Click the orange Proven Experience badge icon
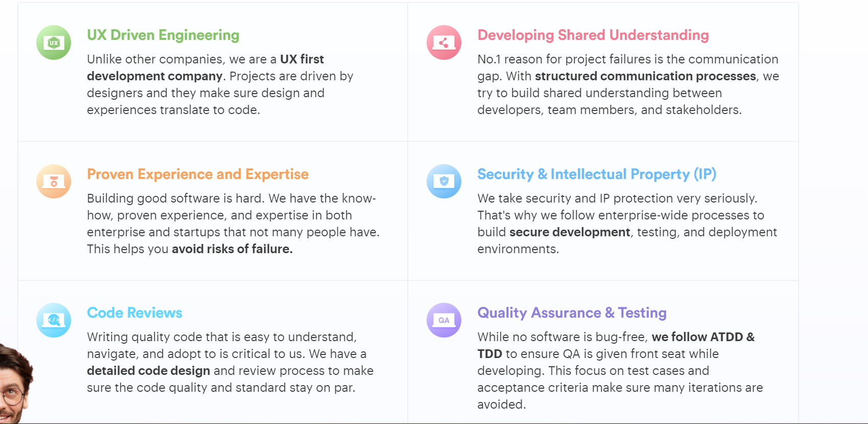Screen dimensions: 868x424 pyautogui.click(x=54, y=181)
